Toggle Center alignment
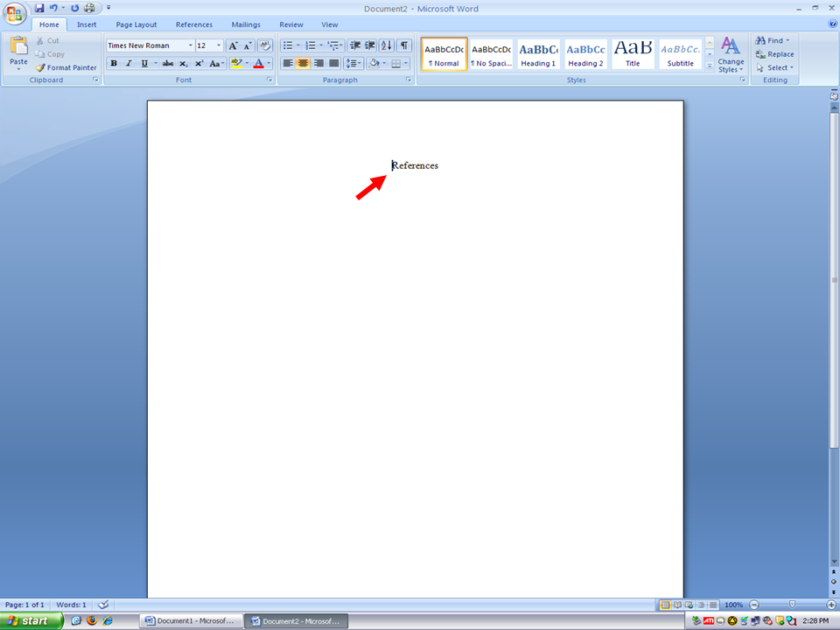The width and height of the screenshot is (840, 630). point(304,63)
